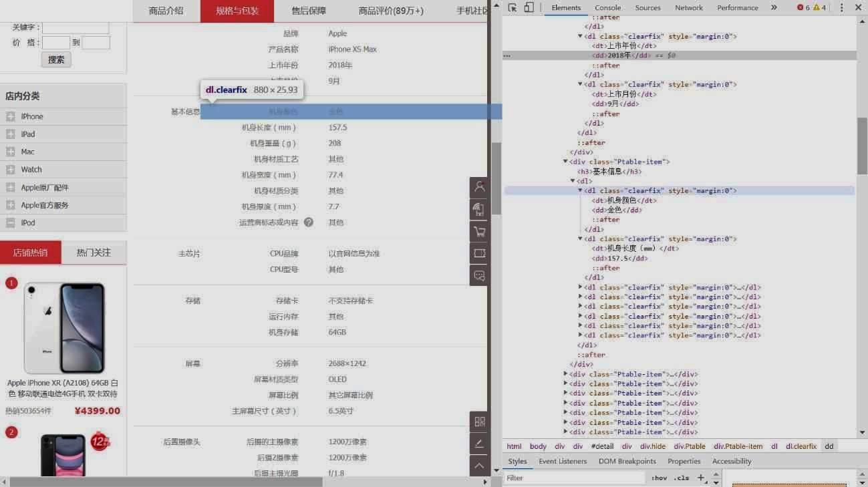Select #detail in the breadcrumb bar
This screenshot has width=868, height=487.
click(602, 446)
